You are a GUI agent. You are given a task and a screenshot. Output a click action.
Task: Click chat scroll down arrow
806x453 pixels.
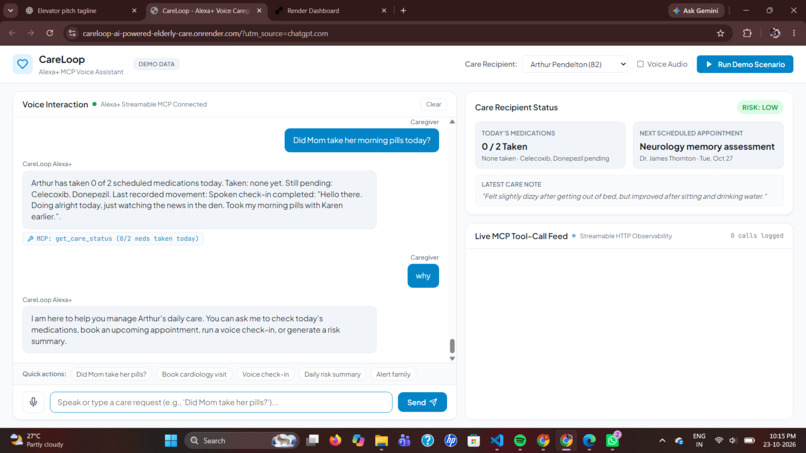pyautogui.click(x=452, y=358)
